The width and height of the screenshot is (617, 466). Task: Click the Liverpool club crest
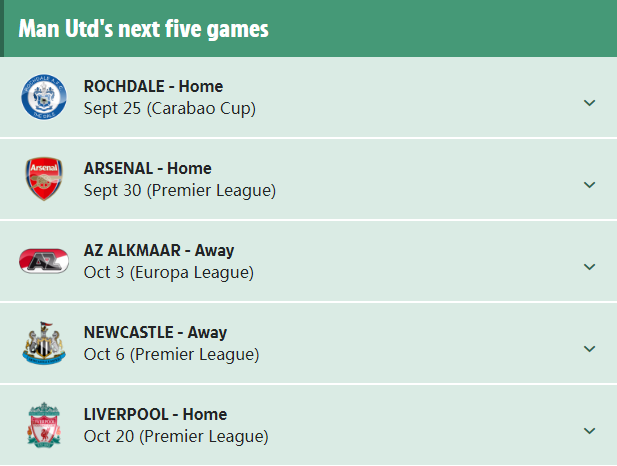[43, 425]
